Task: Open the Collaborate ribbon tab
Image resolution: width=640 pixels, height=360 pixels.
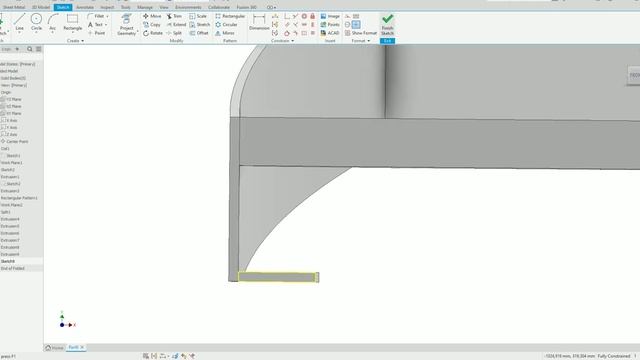Action: [x=219, y=7]
